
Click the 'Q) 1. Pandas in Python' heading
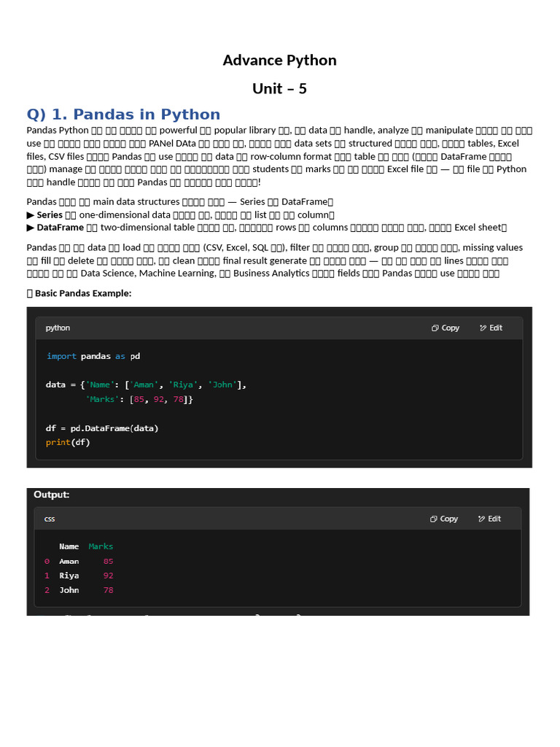click(123, 115)
